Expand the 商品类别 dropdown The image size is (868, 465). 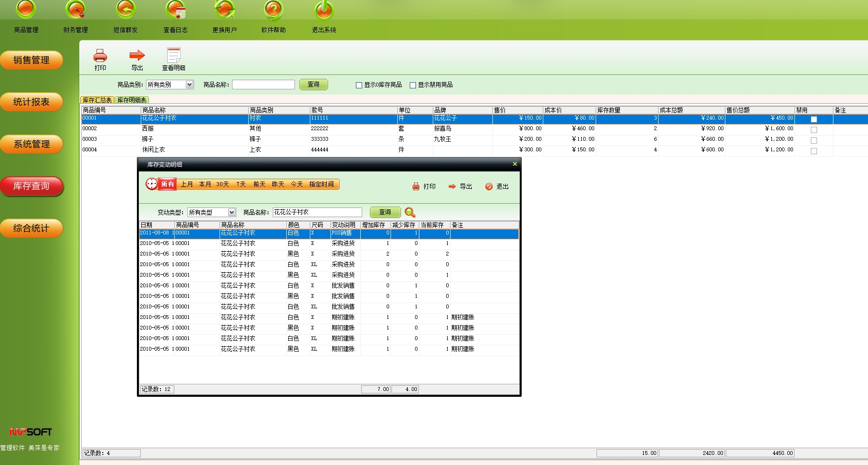(189, 85)
